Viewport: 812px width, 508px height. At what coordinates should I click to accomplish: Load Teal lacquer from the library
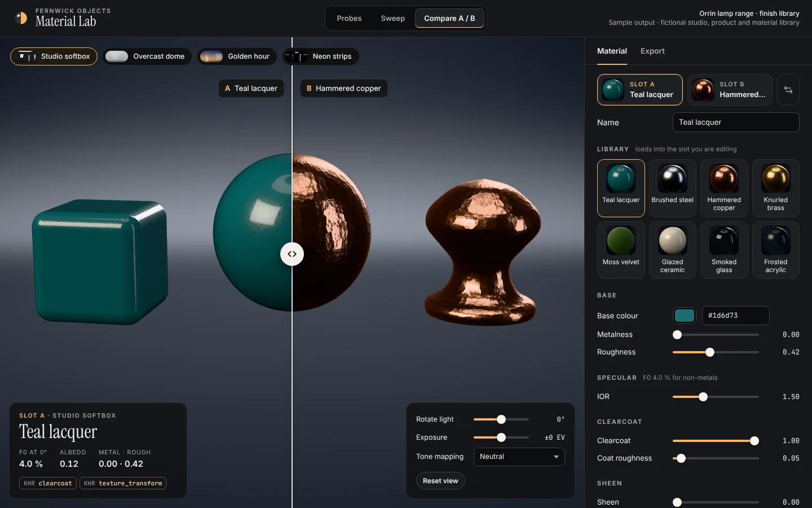tap(621, 188)
